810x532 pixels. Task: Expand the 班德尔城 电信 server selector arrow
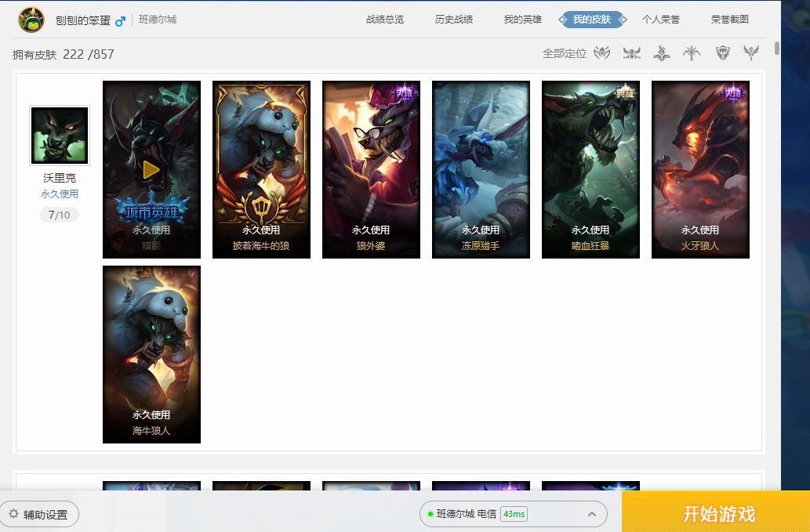pos(592,514)
